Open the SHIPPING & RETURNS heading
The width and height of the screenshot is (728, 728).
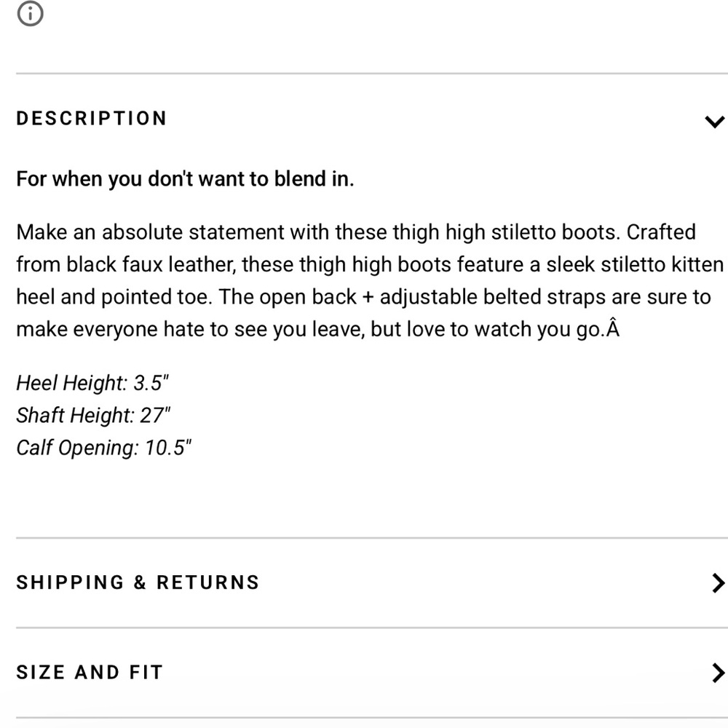pyautogui.click(x=138, y=582)
